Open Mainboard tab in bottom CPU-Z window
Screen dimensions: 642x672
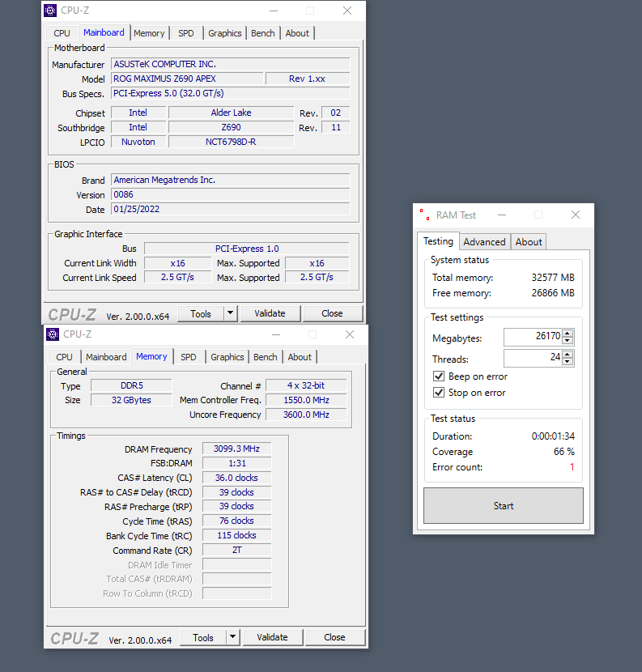106,357
